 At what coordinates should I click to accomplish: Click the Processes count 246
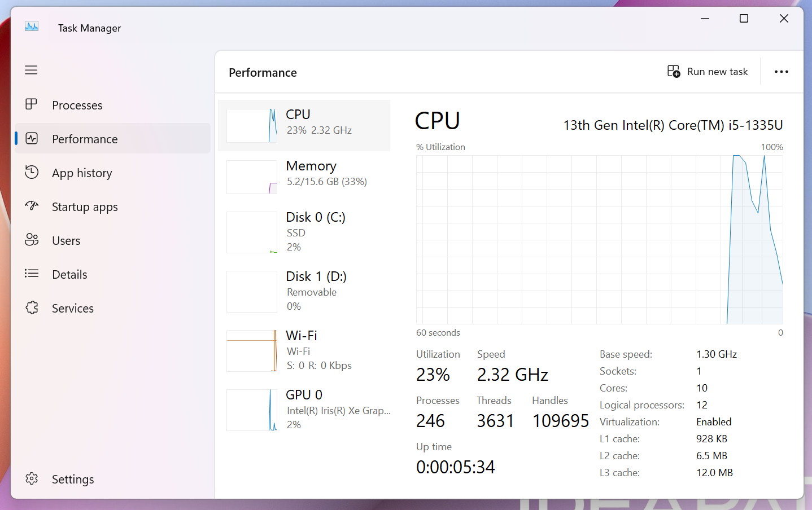pyautogui.click(x=431, y=421)
